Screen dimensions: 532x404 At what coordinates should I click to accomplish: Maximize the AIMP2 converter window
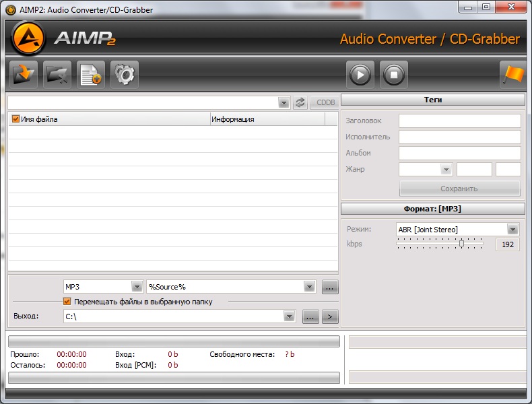coord(486,7)
